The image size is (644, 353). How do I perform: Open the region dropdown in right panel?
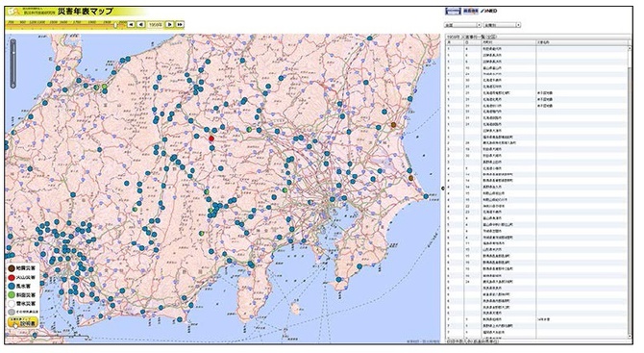point(462,25)
